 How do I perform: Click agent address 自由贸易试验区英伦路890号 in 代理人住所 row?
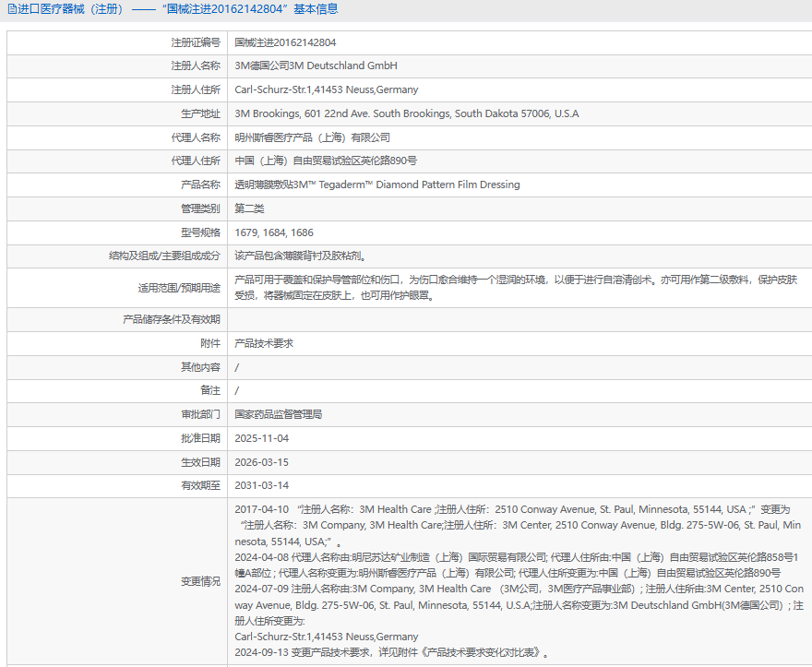click(326, 161)
